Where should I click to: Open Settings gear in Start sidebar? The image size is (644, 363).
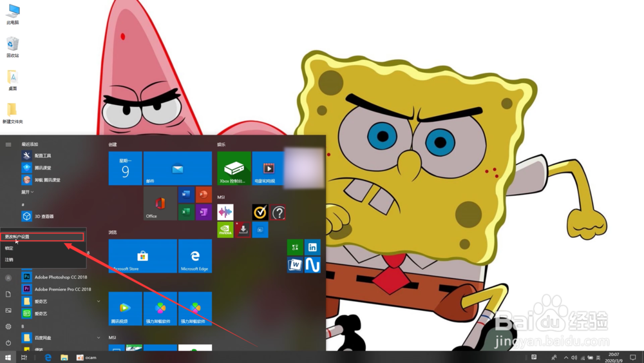tap(8, 326)
